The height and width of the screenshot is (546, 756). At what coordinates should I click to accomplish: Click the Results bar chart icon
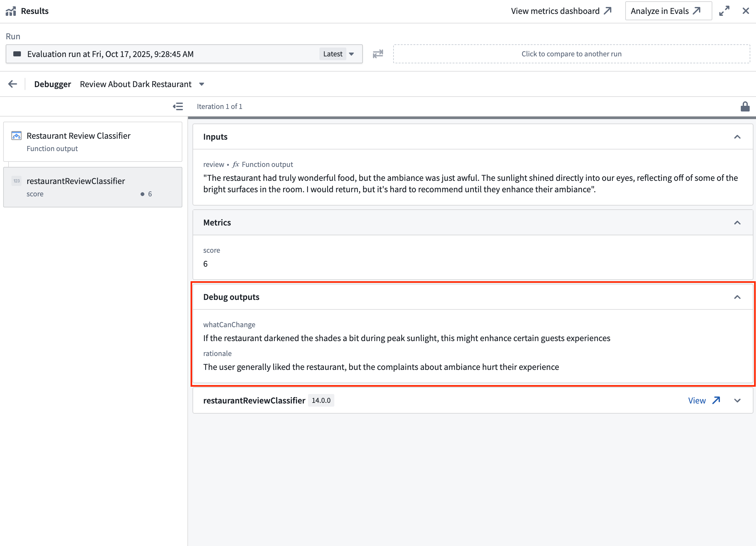pos(11,11)
